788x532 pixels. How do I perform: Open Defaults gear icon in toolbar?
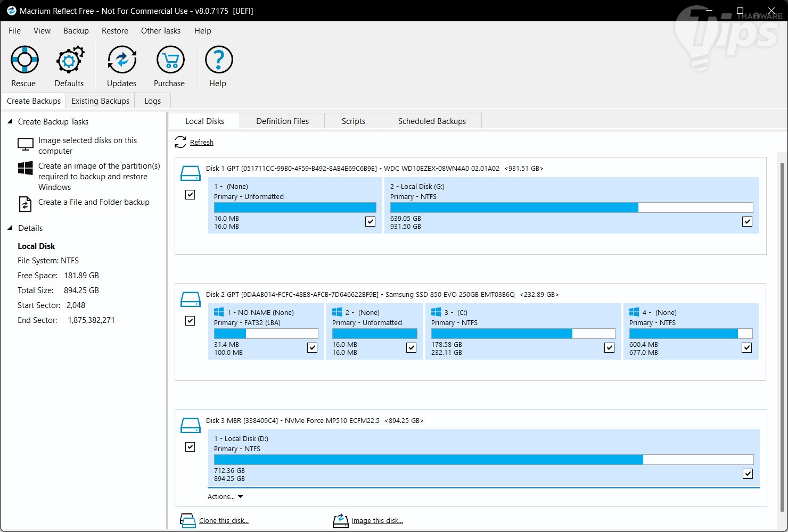tap(69, 60)
